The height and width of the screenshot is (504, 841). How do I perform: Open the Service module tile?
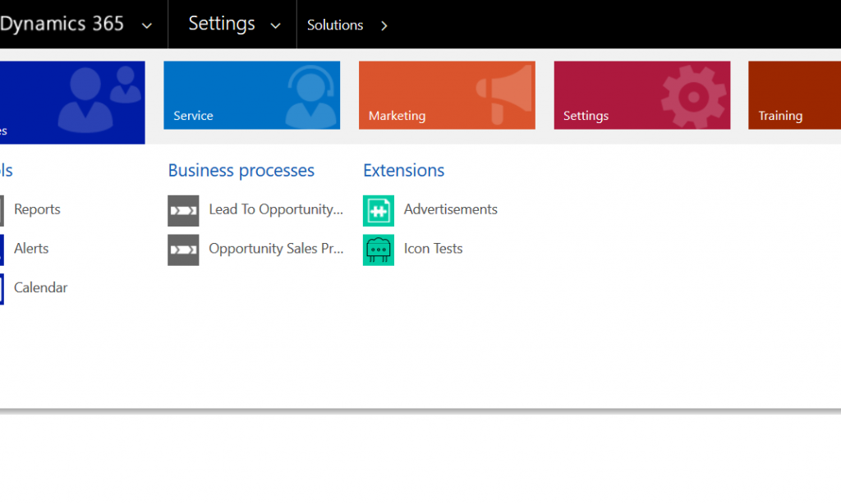(251, 95)
